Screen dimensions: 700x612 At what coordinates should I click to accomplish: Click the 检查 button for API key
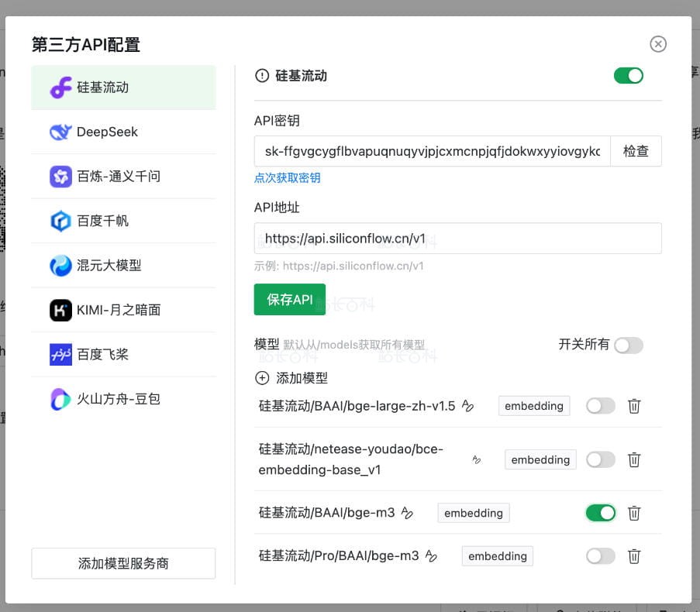pyautogui.click(x=636, y=151)
